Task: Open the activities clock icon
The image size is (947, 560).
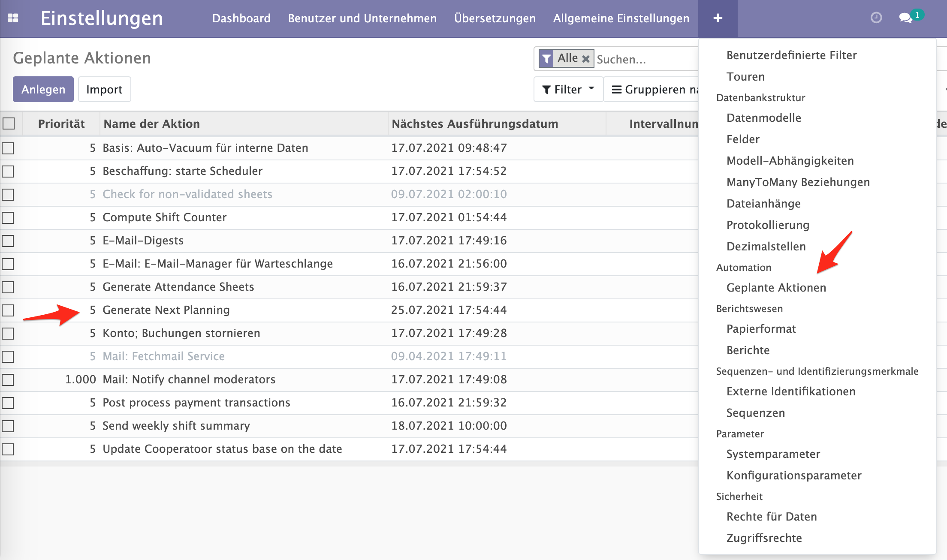Action: [x=876, y=18]
